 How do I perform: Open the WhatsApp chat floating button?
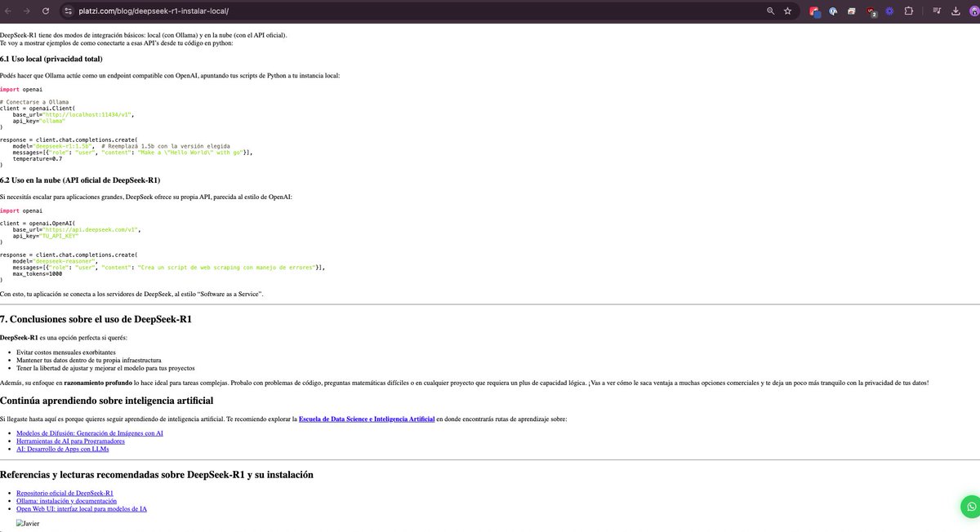[970, 507]
